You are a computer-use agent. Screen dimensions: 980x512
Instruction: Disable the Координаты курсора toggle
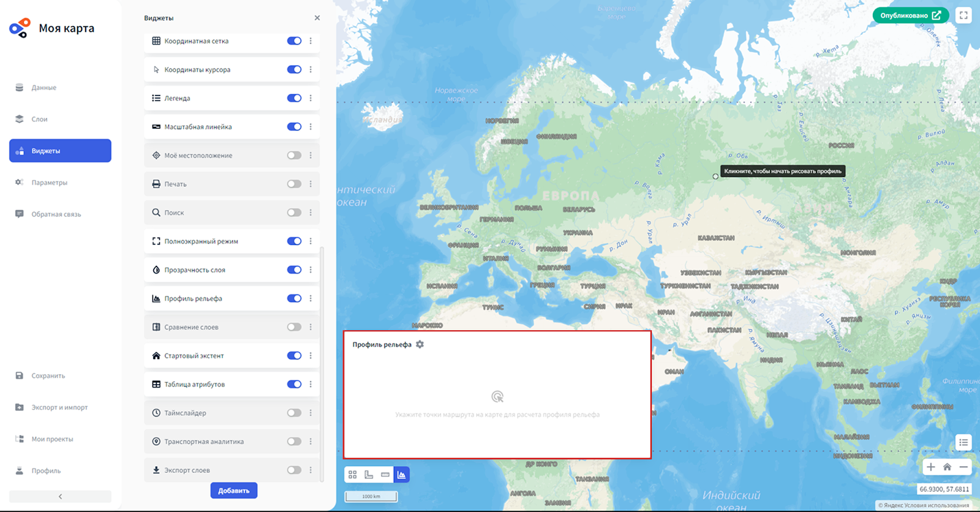[x=294, y=69]
